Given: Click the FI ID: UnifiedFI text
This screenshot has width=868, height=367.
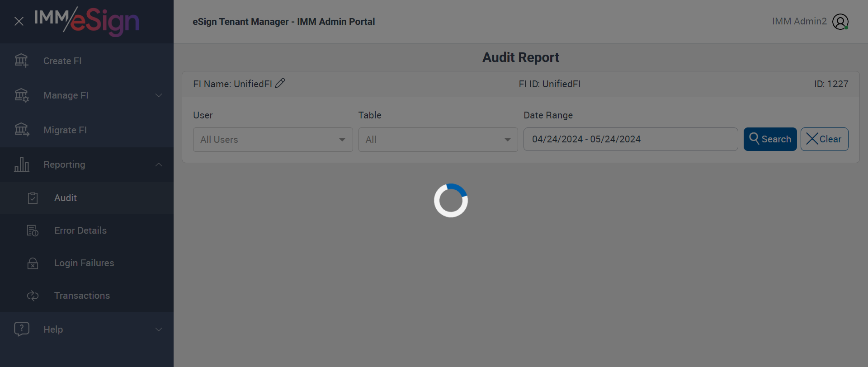Looking at the screenshot, I should pyautogui.click(x=550, y=84).
